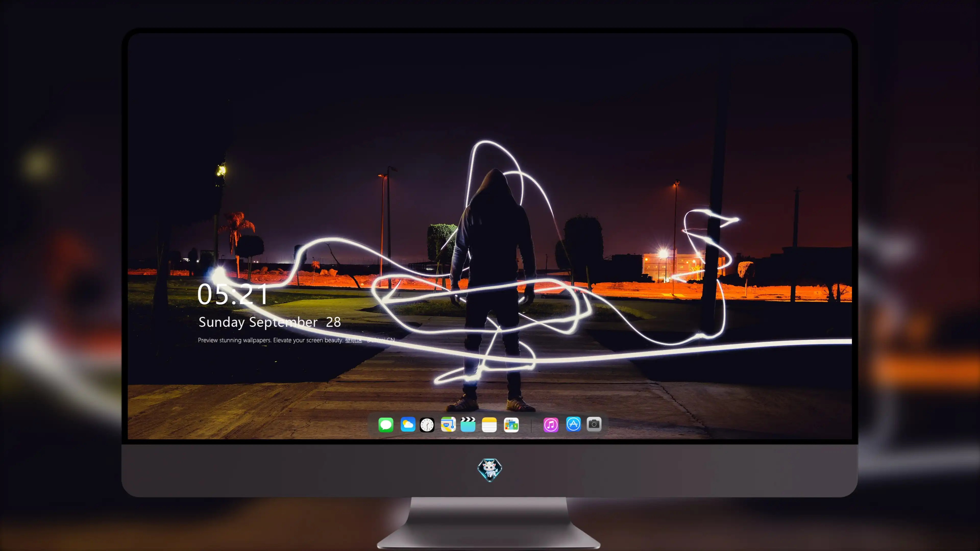Open the gray Camera app

[x=594, y=424]
